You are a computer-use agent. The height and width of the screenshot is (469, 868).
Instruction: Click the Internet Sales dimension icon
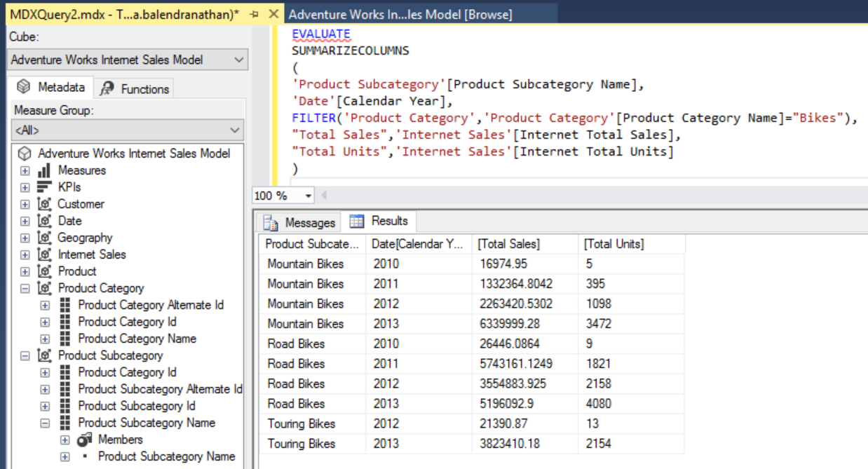coord(44,254)
